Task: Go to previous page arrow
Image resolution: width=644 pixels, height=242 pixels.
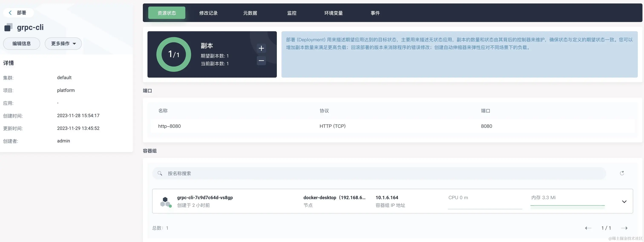Action: coord(588,228)
